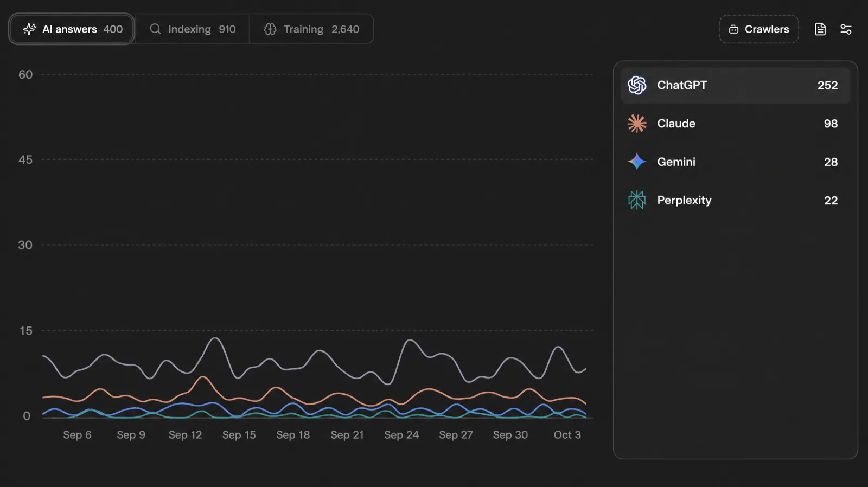Click the Claude starburst logo icon
The height and width of the screenshot is (487, 868).
pos(637,124)
